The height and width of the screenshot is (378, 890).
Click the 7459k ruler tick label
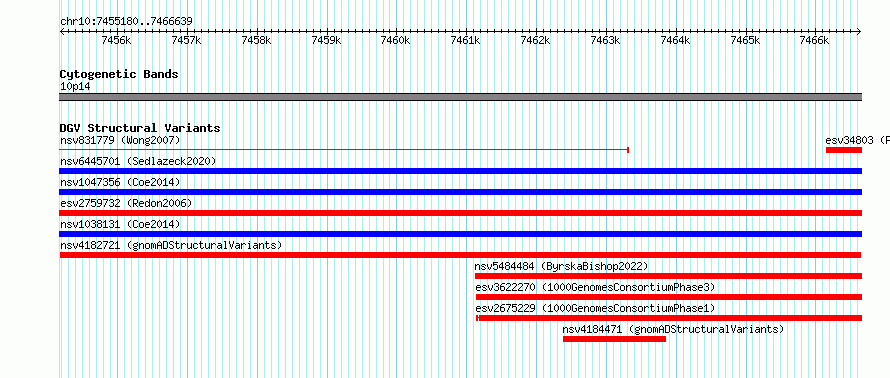pyautogui.click(x=326, y=40)
